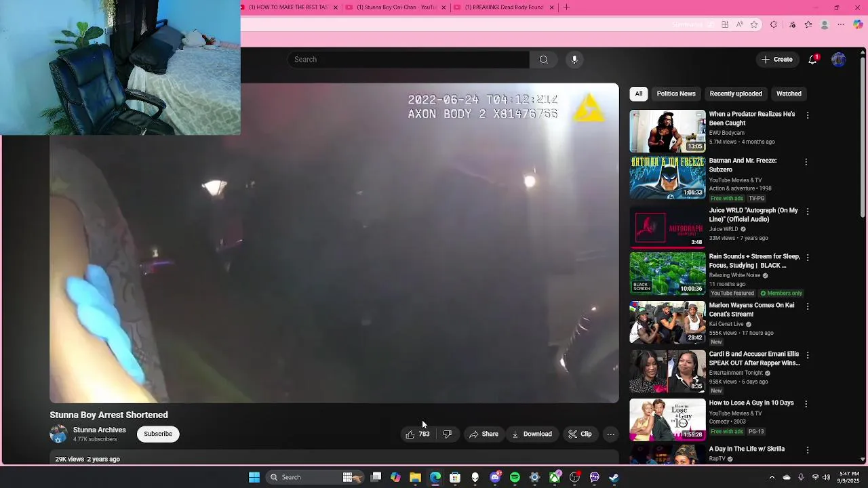
Task: Start voice search with microphone icon
Action: (574, 60)
